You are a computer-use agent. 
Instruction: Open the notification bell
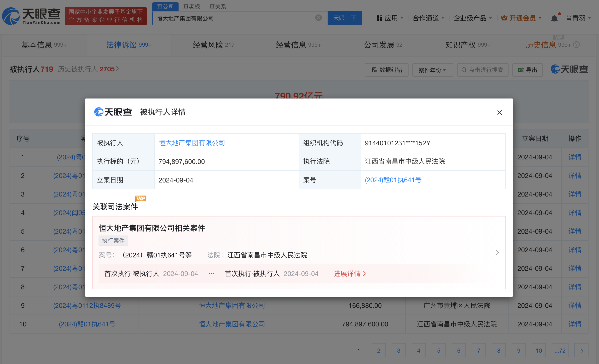(x=554, y=18)
